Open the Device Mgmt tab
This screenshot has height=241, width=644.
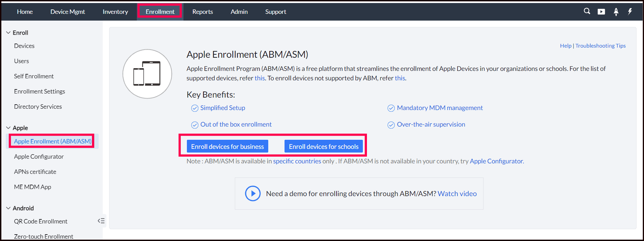(x=68, y=12)
